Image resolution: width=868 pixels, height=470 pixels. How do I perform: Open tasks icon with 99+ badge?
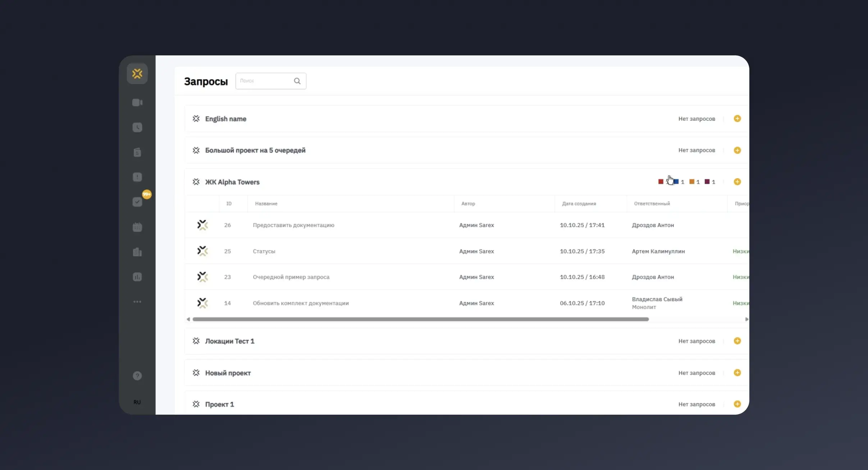(x=137, y=202)
